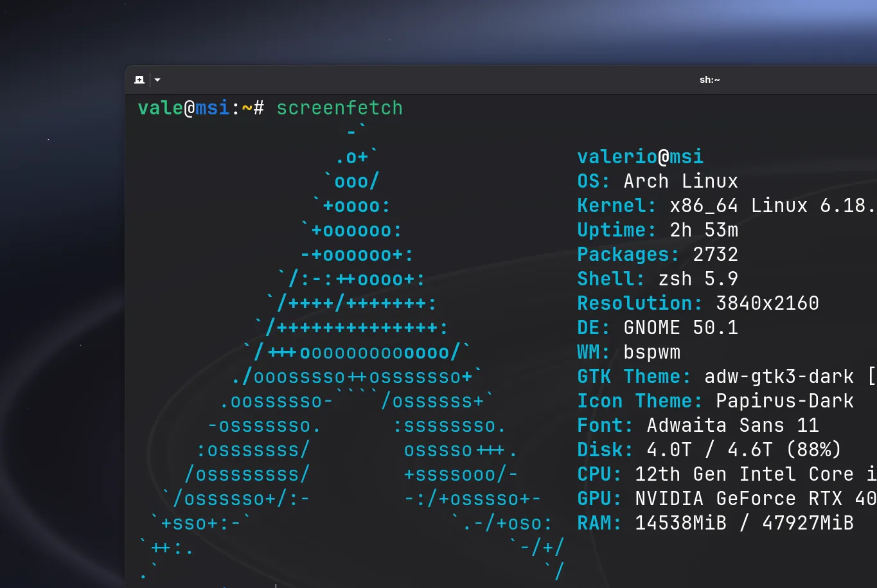This screenshot has height=588, width=877.
Task: Open a new terminal tab with the icon
Action: (x=139, y=80)
